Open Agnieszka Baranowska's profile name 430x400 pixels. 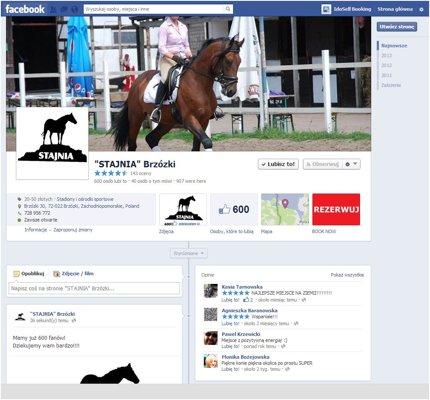(249, 310)
